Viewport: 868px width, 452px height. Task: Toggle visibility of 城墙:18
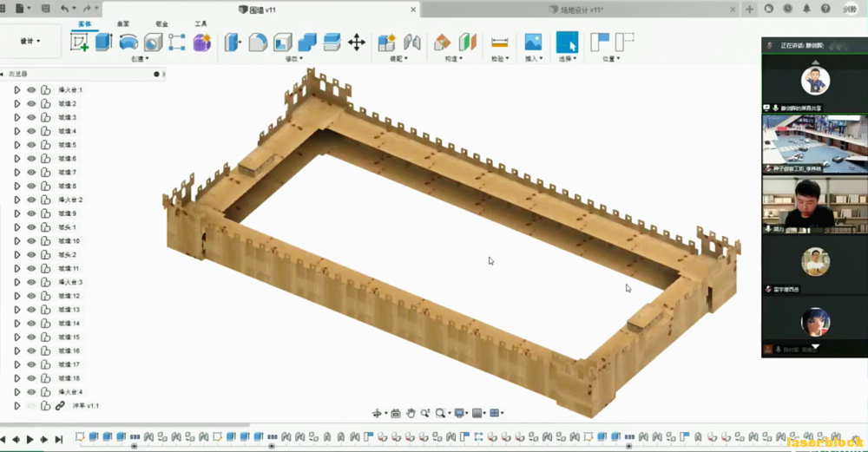click(31, 378)
